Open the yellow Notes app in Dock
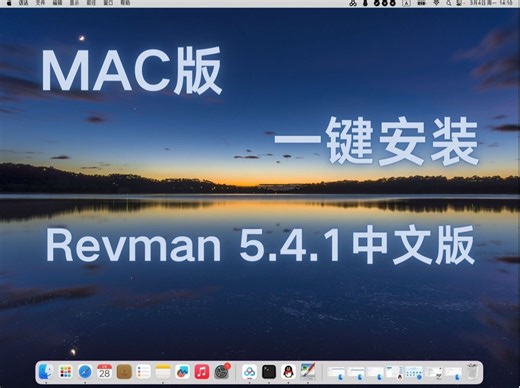This screenshot has width=520, height=388. [163, 372]
